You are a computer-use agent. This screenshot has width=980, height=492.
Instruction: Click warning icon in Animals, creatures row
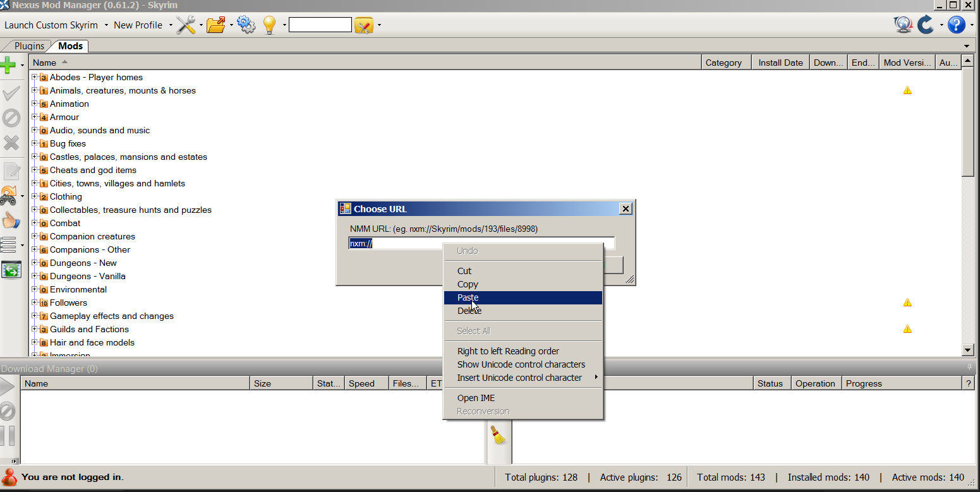[x=907, y=90]
